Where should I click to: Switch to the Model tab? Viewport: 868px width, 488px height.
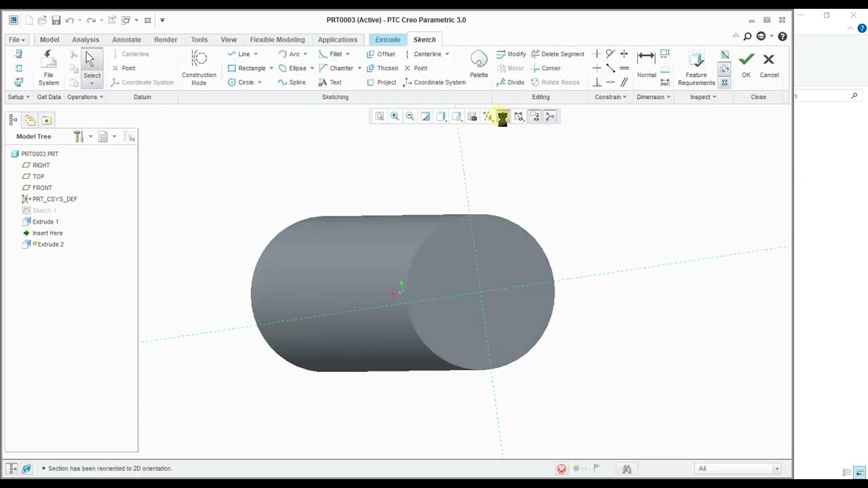coord(50,39)
